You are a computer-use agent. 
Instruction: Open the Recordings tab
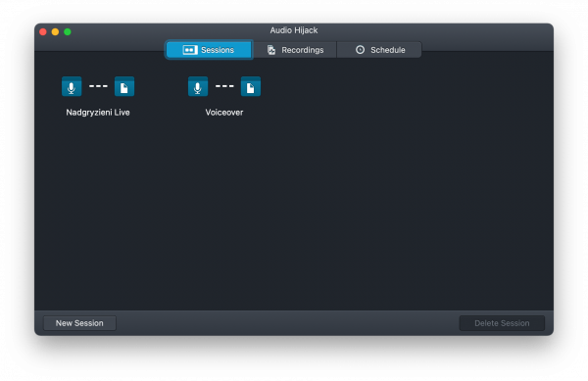coord(295,50)
